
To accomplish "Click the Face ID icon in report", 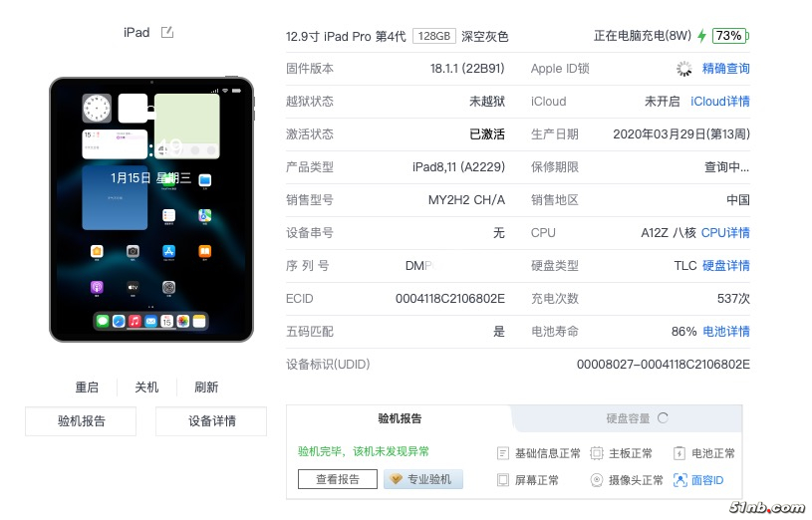I will [x=679, y=480].
